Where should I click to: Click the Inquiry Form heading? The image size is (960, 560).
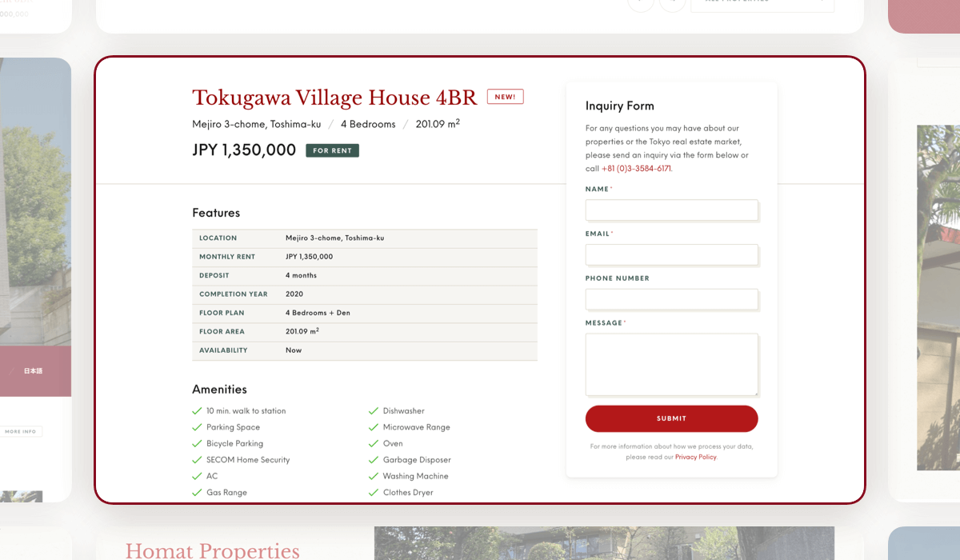pos(619,106)
